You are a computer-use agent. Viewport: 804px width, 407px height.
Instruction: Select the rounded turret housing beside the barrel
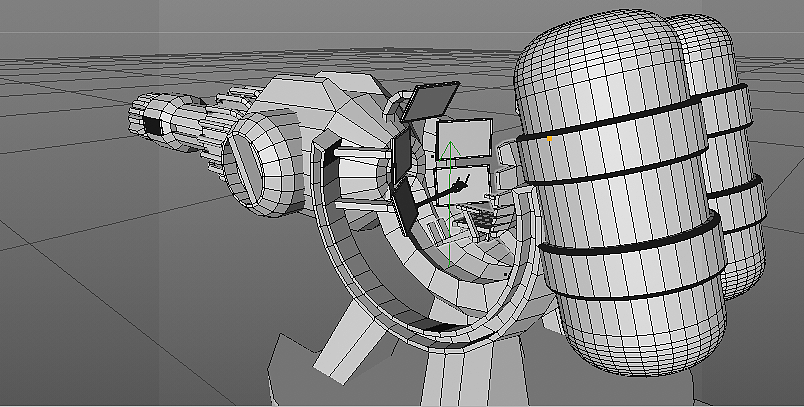(x=263, y=161)
